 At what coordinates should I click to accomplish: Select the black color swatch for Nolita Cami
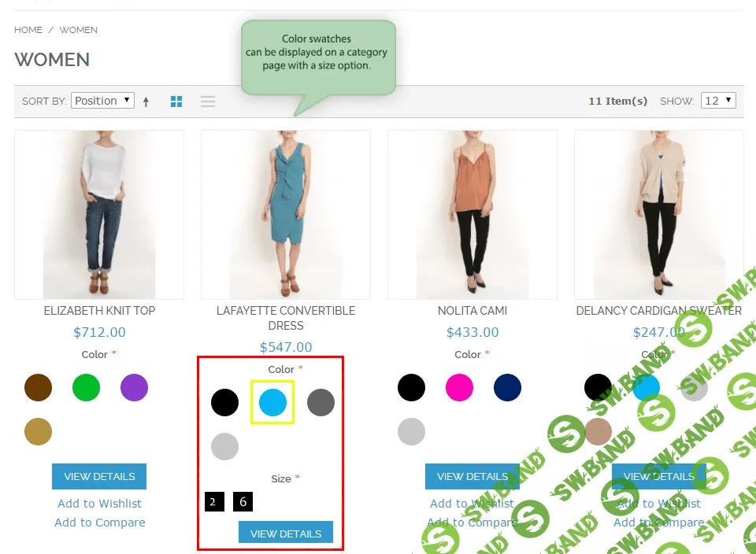pyautogui.click(x=411, y=387)
